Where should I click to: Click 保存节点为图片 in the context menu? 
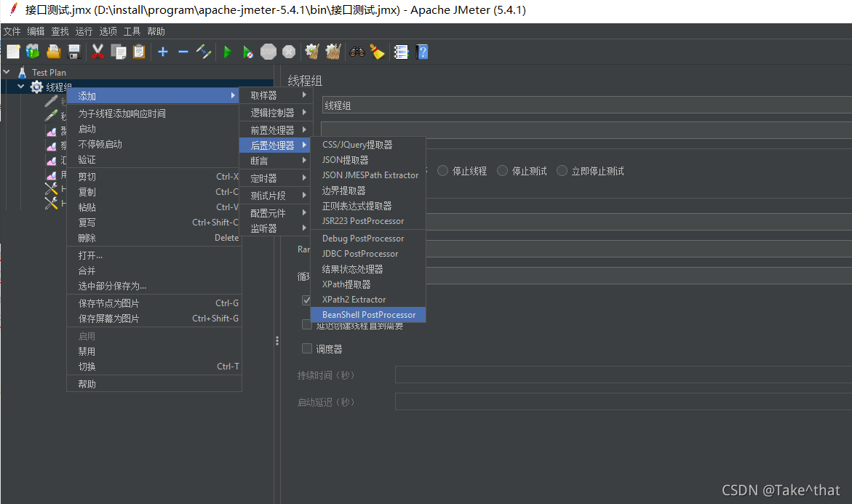pos(154,303)
